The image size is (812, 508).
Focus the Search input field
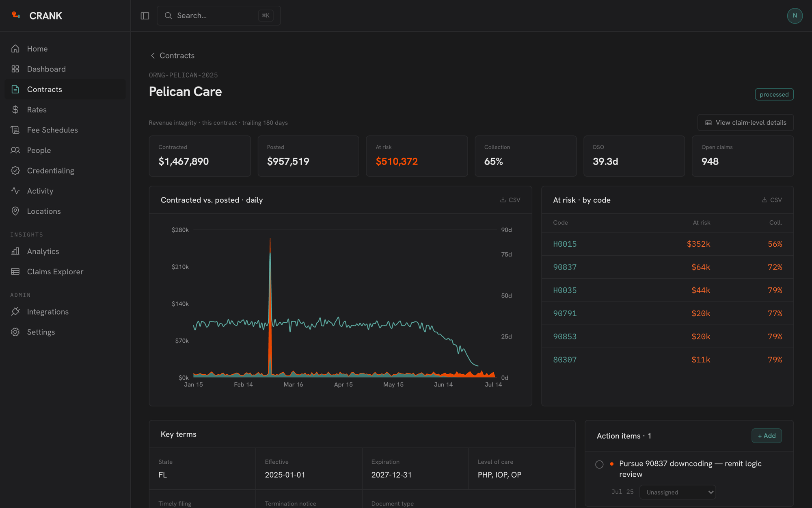218,15
